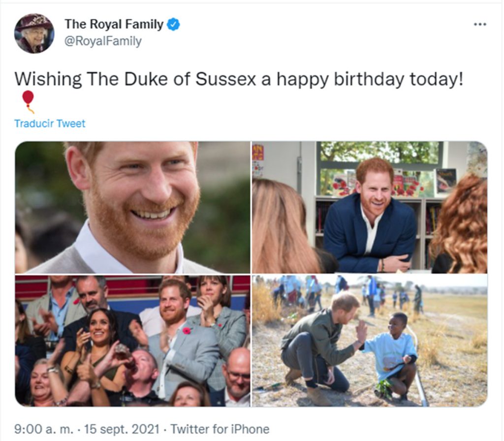Click the blue verified badge icon
504x441 pixels.
pos(174,25)
